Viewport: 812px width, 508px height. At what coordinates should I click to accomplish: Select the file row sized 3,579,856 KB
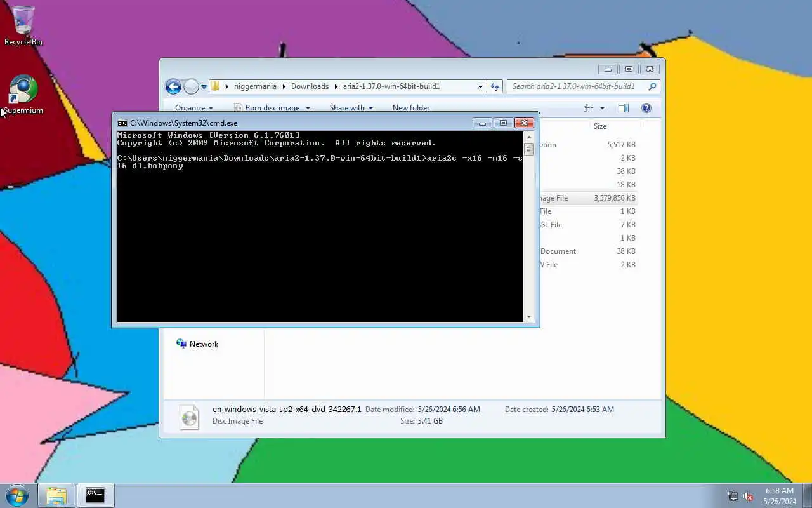(x=588, y=198)
